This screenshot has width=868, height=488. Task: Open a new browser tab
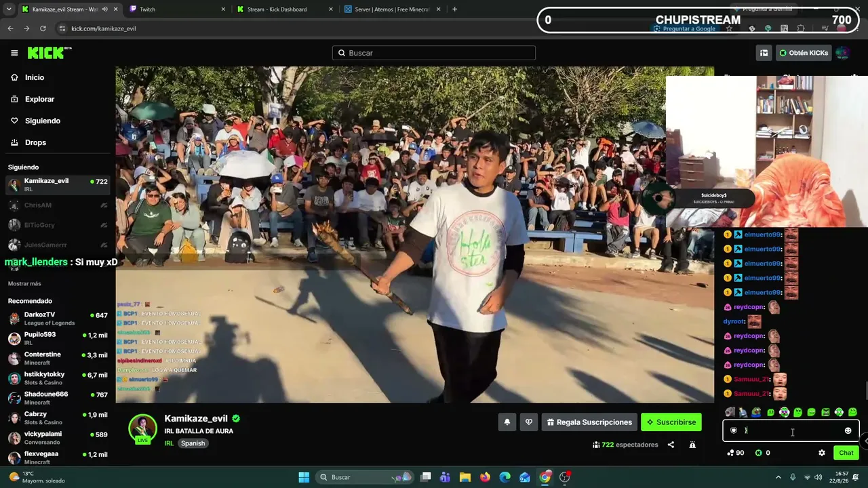pos(454,9)
